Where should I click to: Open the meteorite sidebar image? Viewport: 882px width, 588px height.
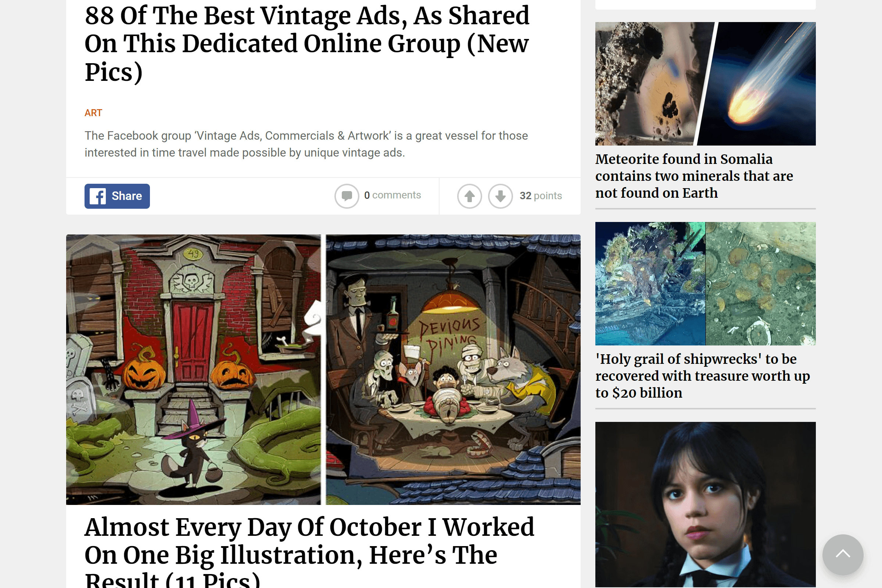(x=705, y=84)
